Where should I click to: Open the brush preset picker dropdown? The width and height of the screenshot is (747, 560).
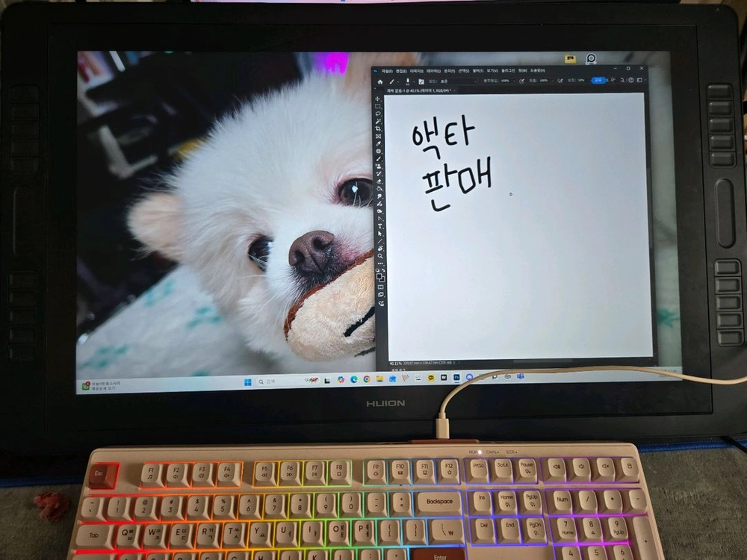pyautogui.click(x=409, y=81)
